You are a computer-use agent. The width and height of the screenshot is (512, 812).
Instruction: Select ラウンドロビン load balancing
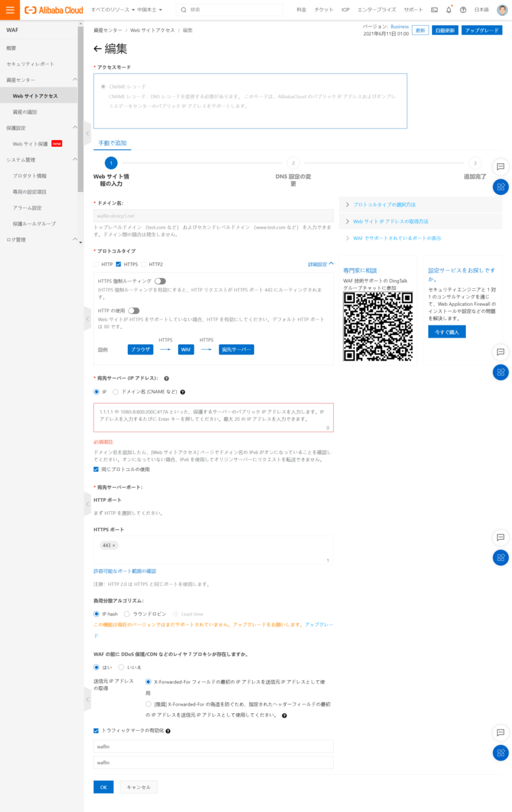click(127, 614)
